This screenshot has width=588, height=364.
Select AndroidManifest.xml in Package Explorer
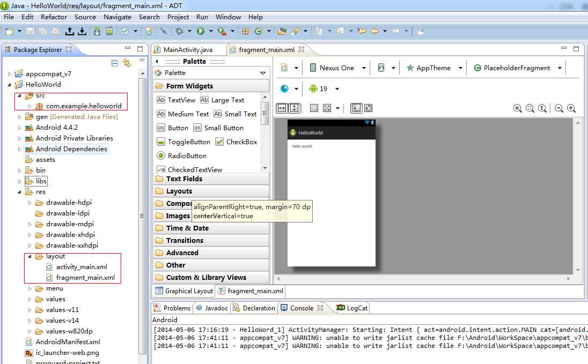tap(63, 342)
